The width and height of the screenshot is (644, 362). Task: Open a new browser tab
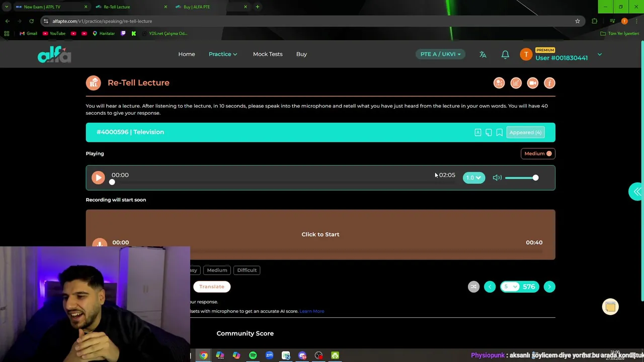point(257,7)
